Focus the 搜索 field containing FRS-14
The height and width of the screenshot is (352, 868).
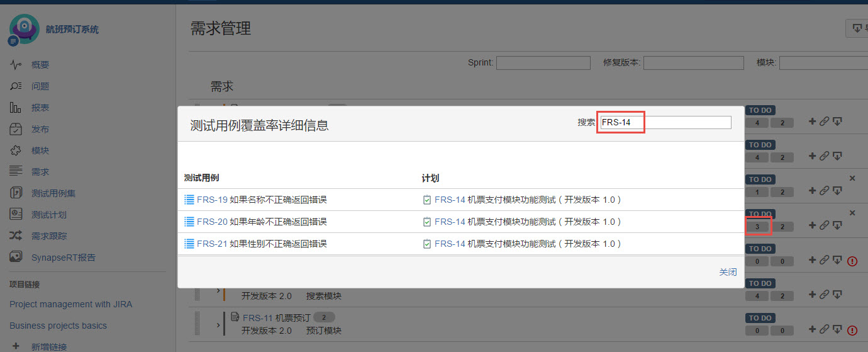click(665, 122)
